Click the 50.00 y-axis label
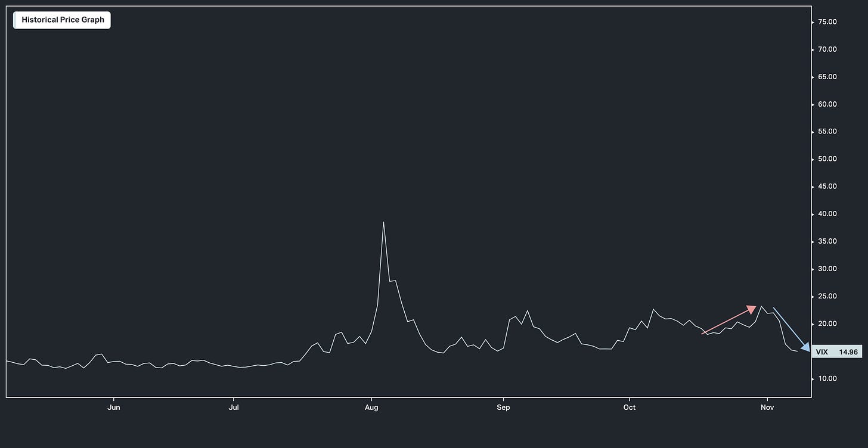 pyautogui.click(x=827, y=159)
